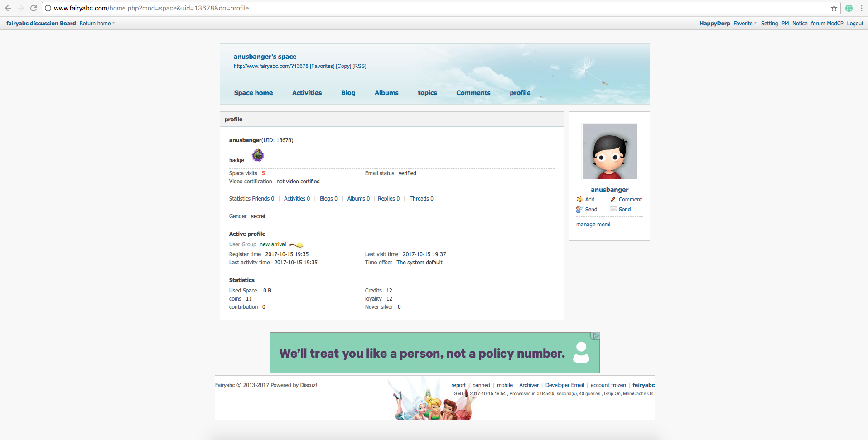868x440 pixels.
Task: Click the greeting chat-bubble Send icon
Action: click(579, 210)
